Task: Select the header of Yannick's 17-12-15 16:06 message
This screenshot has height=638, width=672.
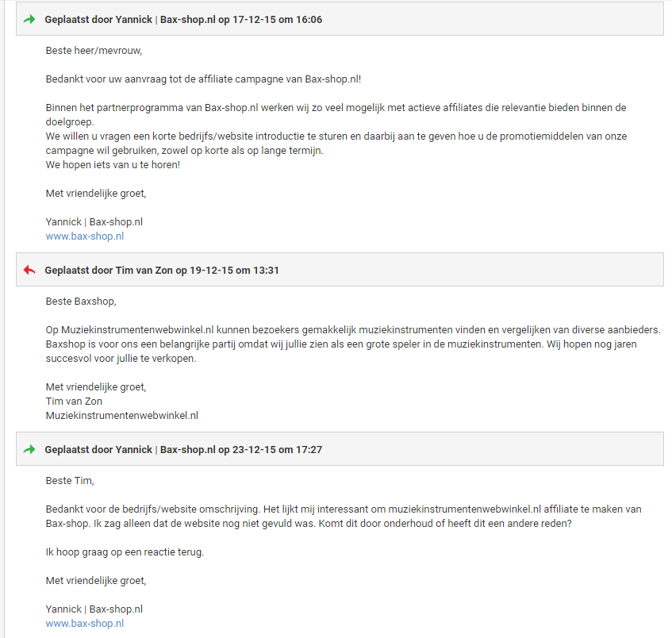Action: tap(340, 19)
